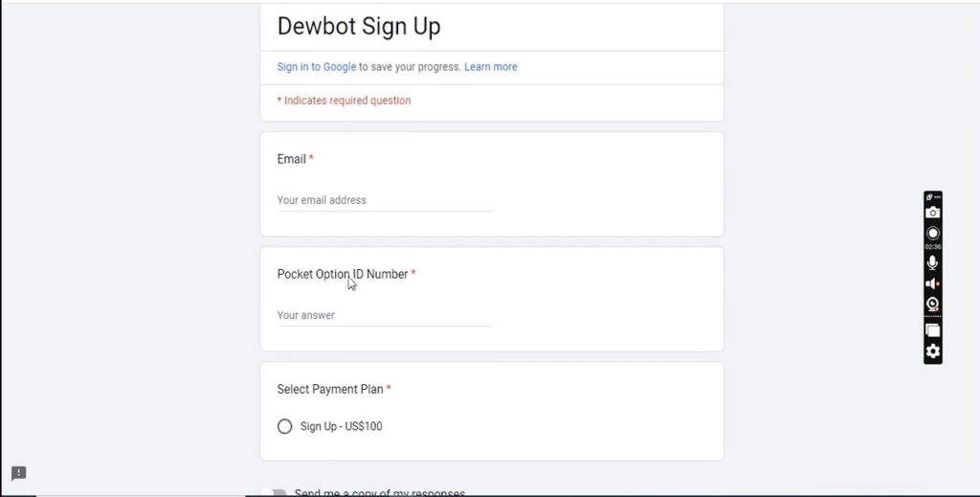Open recorder settings gear icon

(933, 351)
